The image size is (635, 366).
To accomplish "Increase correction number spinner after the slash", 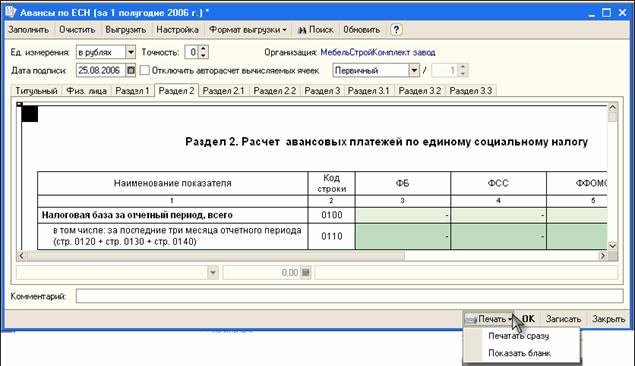I will 463,67.
